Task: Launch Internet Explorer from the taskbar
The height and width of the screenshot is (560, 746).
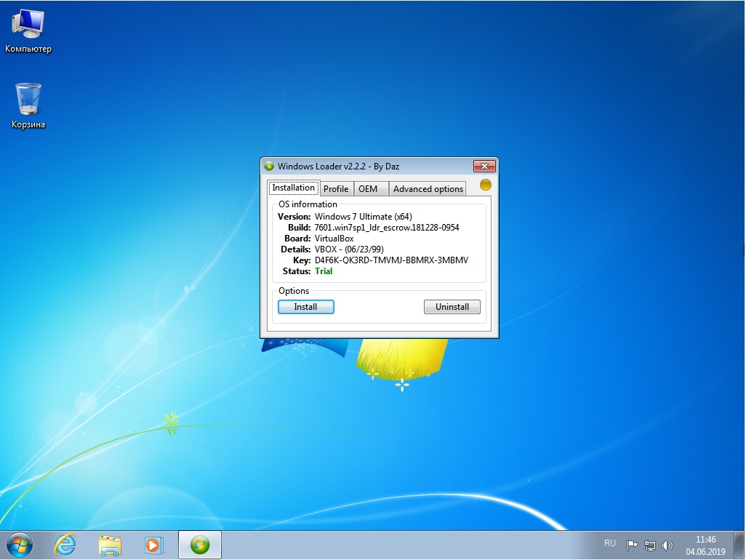Action: click(x=65, y=545)
